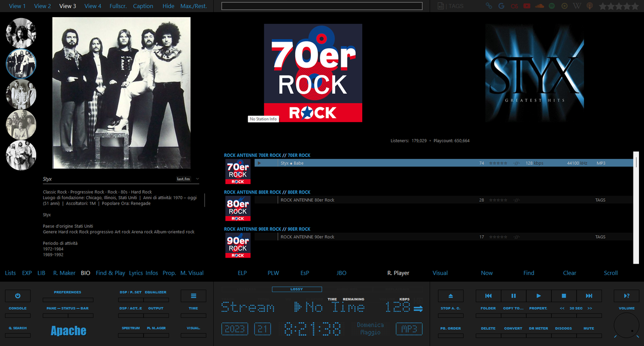
Task: Click the Clear link
Action: [x=570, y=273]
